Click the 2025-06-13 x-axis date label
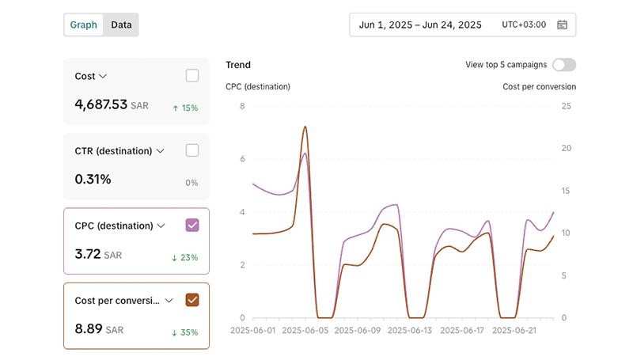 point(410,331)
